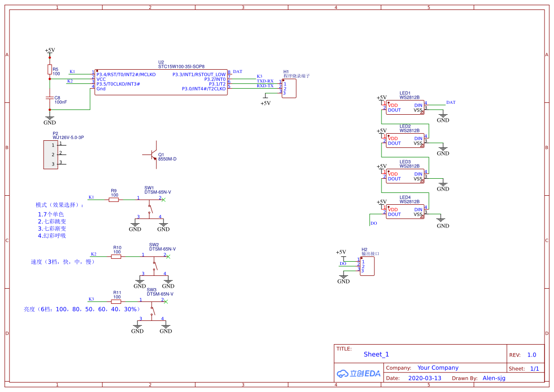This screenshot has height=392, width=554.
Task: Click the "RXD-TX" net label
Action: (x=265, y=86)
